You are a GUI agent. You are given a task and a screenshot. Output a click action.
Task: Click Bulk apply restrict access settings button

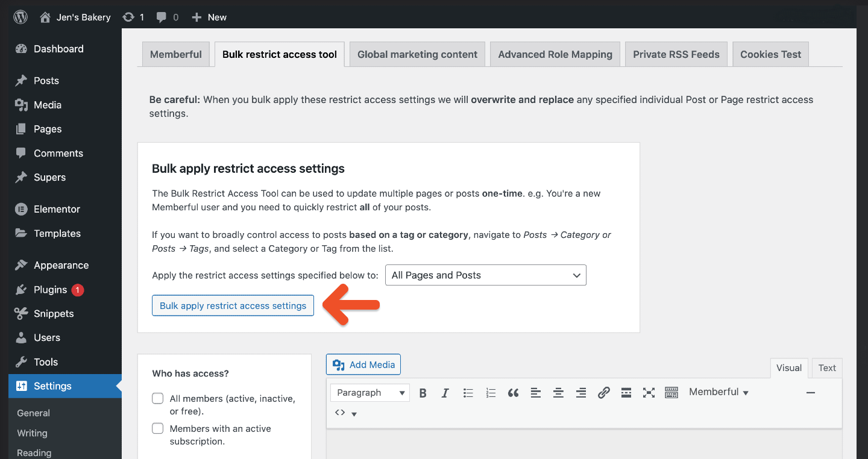coord(233,305)
